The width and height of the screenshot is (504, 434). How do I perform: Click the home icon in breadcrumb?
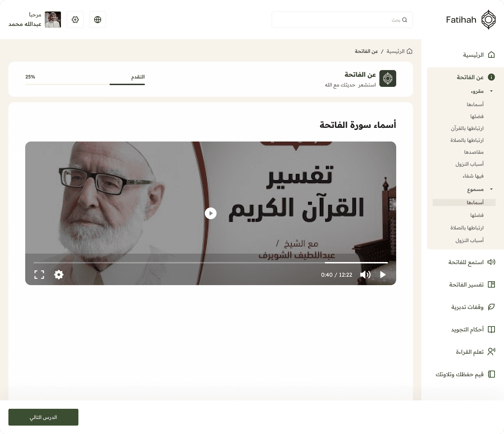pos(409,51)
